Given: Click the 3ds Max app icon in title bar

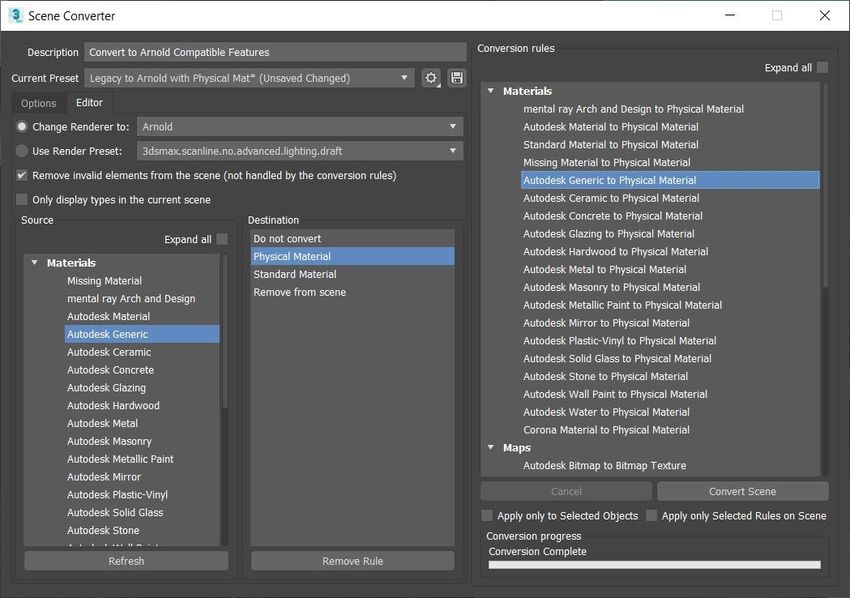Looking at the screenshot, I should click(x=16, y=15).
